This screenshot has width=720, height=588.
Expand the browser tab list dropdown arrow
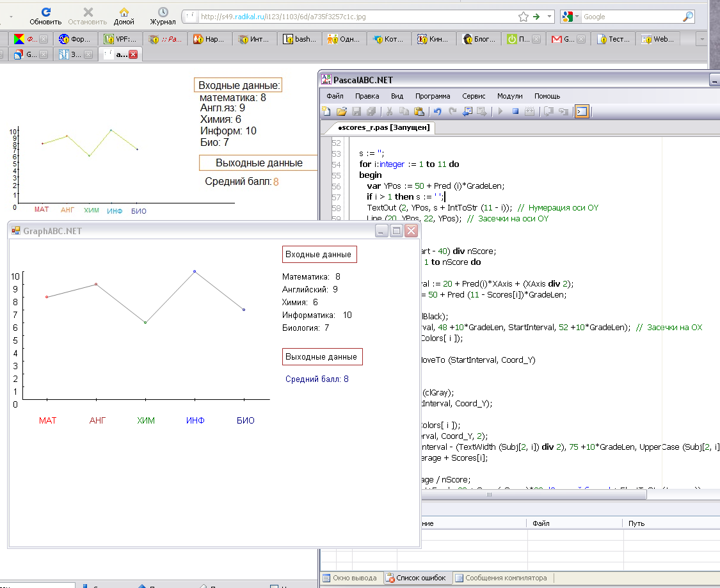coord(702,39)
